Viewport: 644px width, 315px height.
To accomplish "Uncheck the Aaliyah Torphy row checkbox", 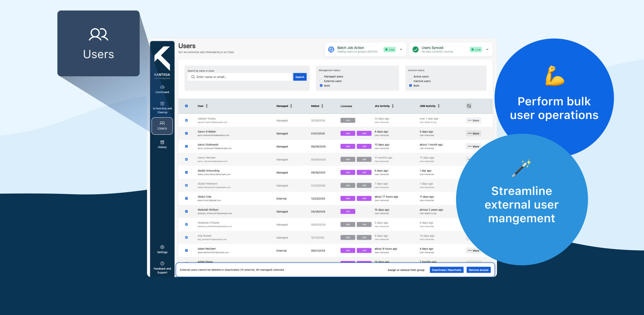I will (x=186, y=120).
